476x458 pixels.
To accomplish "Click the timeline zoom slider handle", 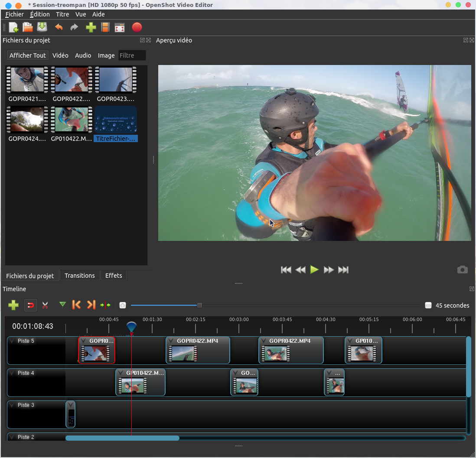I will click(x=199, y=305).
